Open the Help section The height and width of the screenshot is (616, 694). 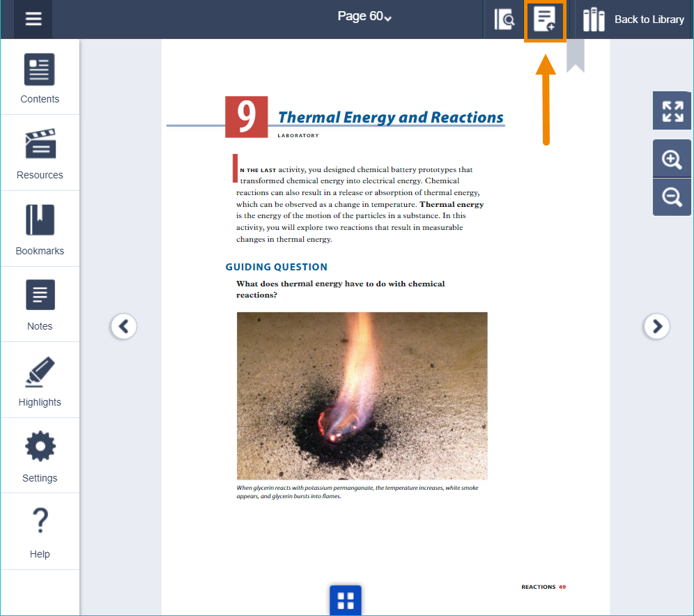tap(40, 532)
